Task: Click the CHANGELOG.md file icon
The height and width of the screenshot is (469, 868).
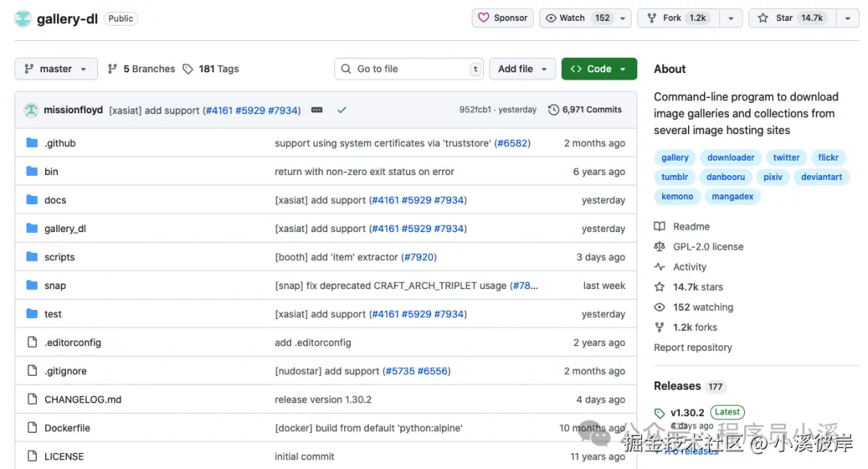Action: (x=32, y=399)
